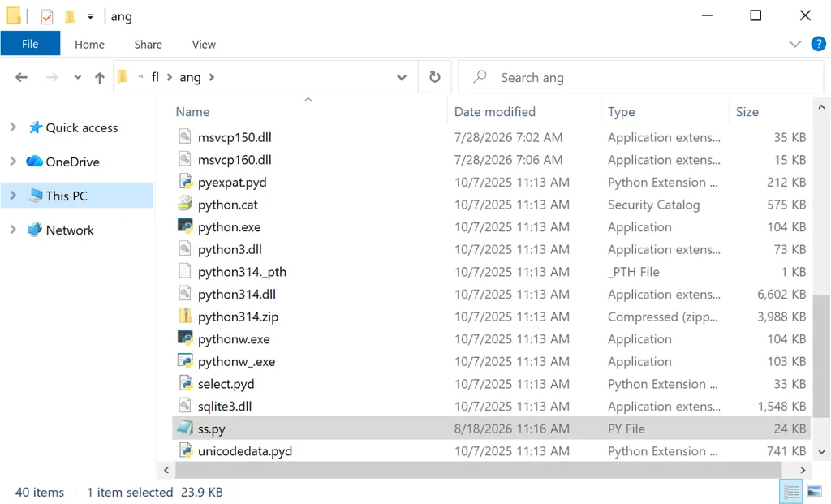Click the select.pyd file icon

click(184, 383)
